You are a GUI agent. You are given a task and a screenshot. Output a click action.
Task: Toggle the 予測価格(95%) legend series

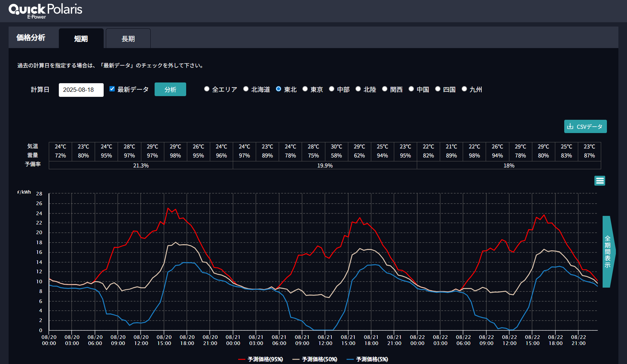pyautogui.click(x=261, y=359)
